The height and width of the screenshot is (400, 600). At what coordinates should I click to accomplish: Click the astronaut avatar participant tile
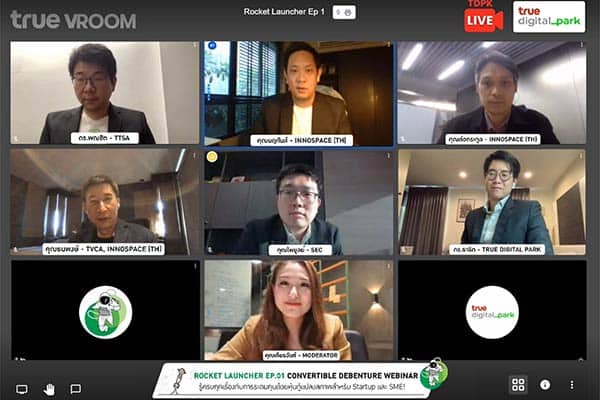pos(105,310)
